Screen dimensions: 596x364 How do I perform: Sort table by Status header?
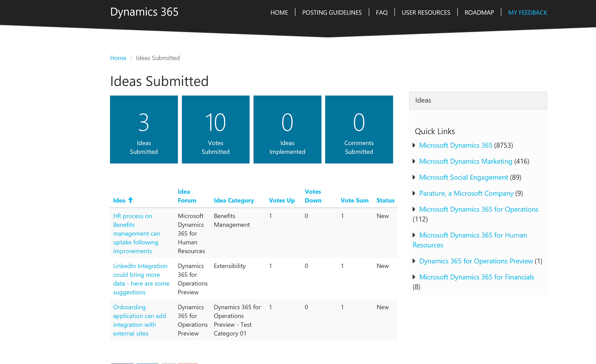(385, 200)
